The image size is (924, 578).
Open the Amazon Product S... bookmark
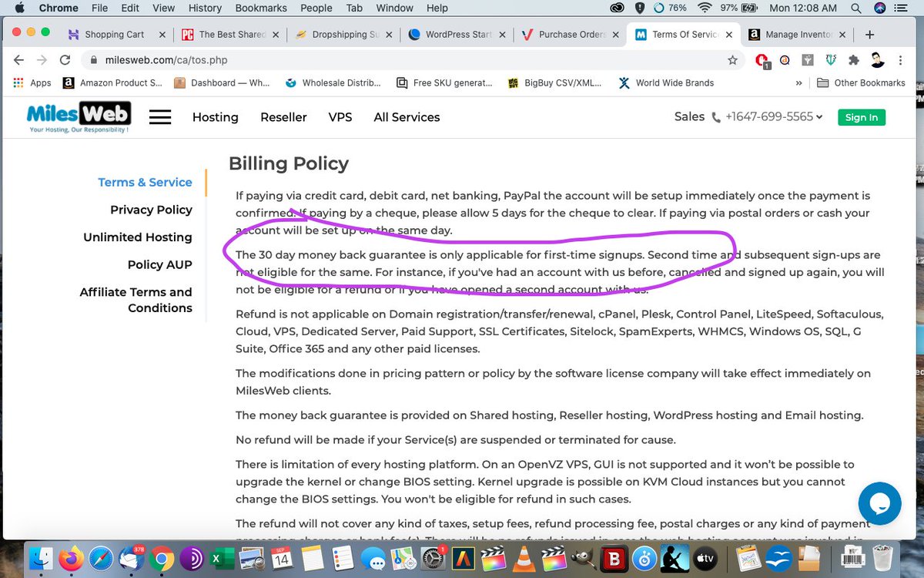pyautogui.click(x=112, y=83)
